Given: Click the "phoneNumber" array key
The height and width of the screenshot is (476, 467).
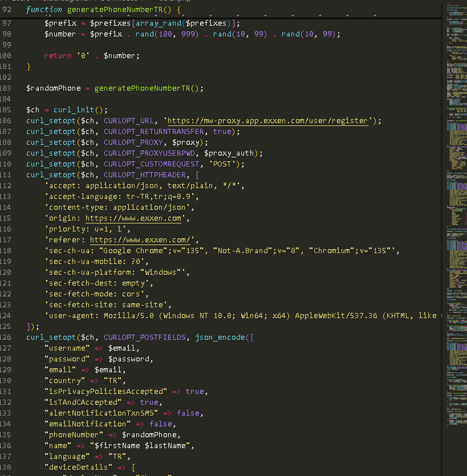Looking at the screenshot, I should tap(74, 435).
